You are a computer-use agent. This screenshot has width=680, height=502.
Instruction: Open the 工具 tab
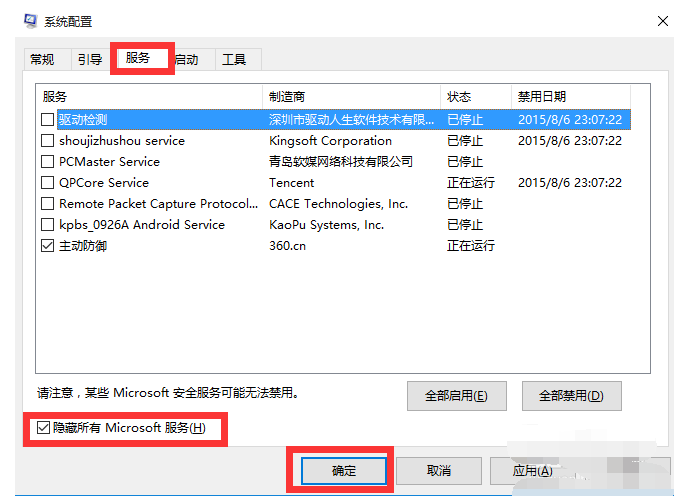click(x=234, y=60)
